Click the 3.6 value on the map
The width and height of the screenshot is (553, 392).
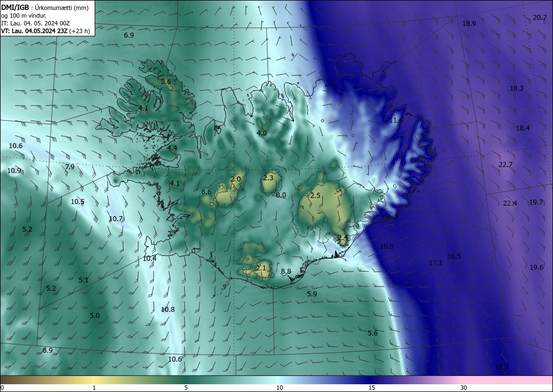tap(166, 82)
